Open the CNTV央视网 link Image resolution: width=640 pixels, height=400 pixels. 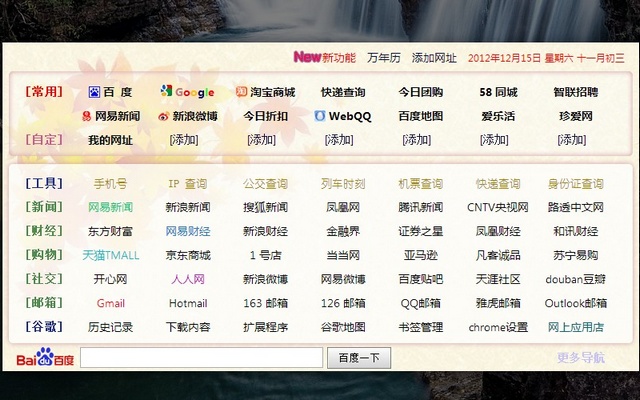point(498,207)
